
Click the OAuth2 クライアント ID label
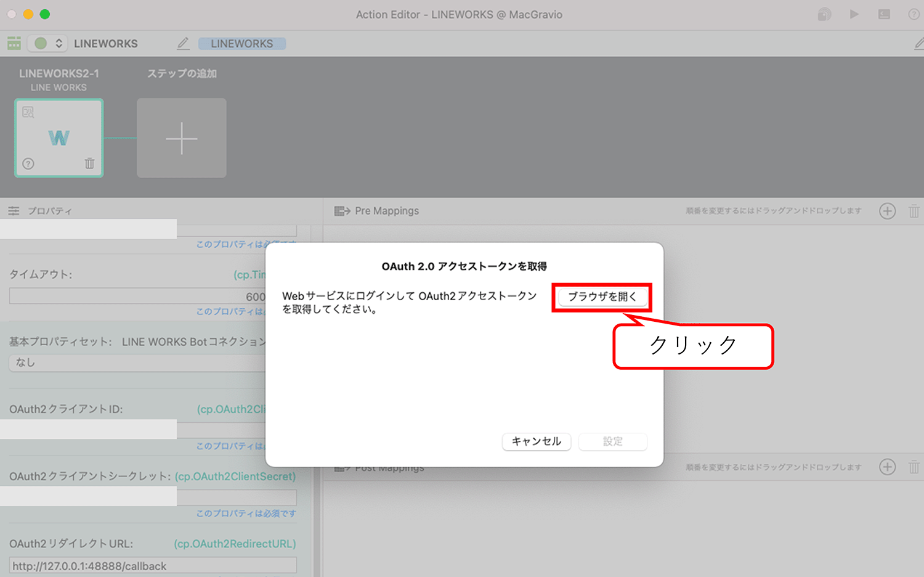coord(66,409)
